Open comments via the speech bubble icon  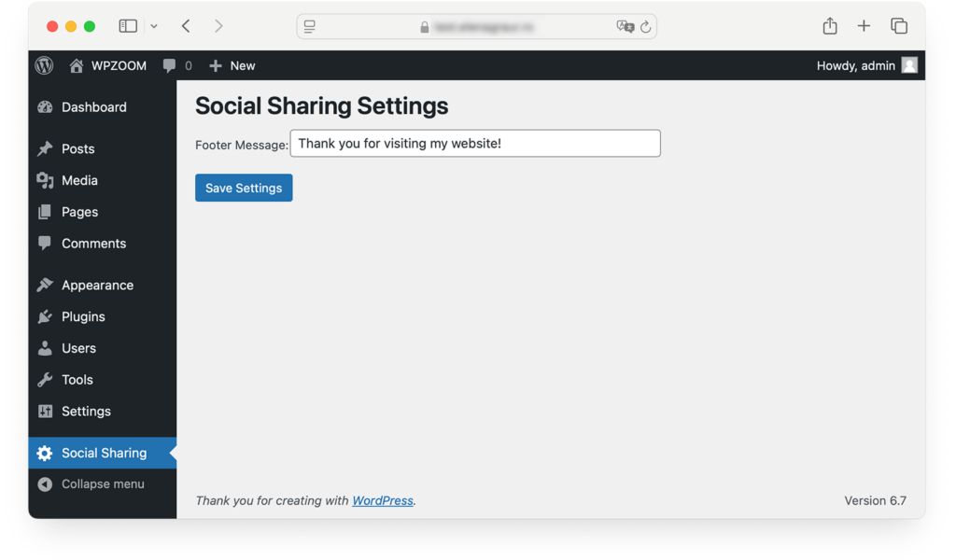(171, 65)
